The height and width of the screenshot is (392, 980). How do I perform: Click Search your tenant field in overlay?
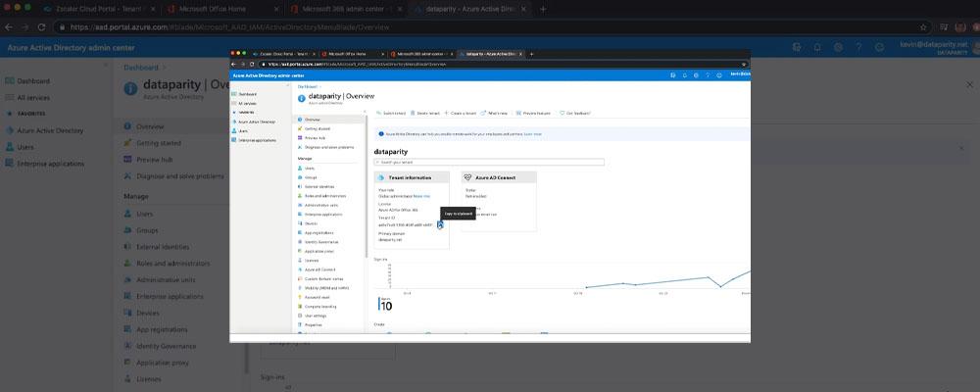[489, 162]
